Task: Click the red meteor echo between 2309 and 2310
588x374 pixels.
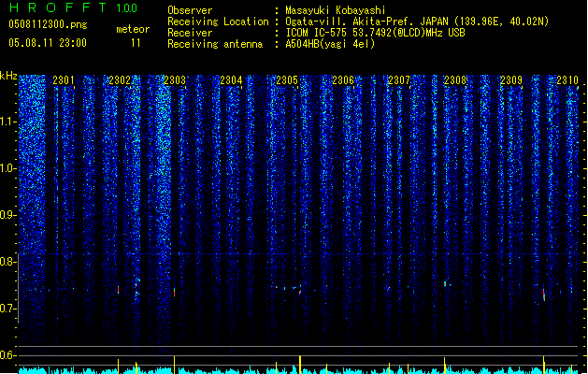Action: pos(544,294)
